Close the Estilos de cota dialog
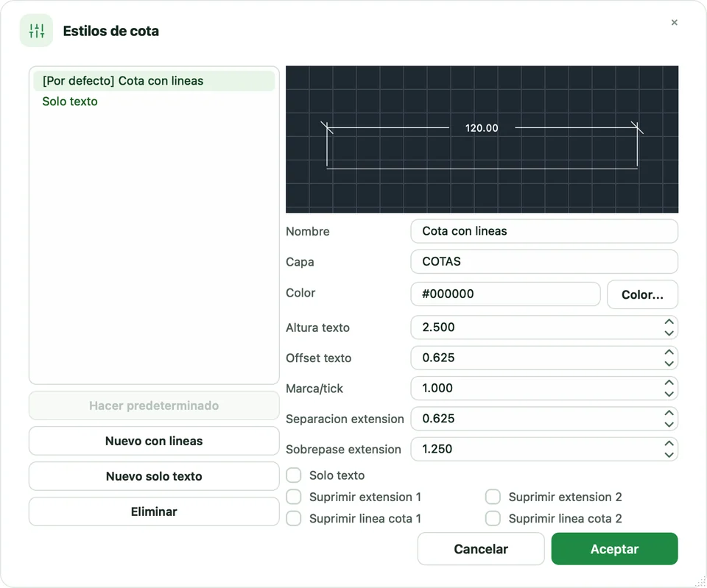The height and width of the screenshot is (588, 707). click(674, 23)
